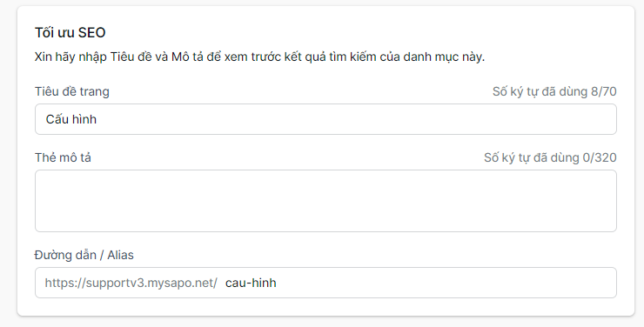This screenshot has height=327, width=644.
Task: Click the alias field containing cau-hinh
Action: [325, 283]
